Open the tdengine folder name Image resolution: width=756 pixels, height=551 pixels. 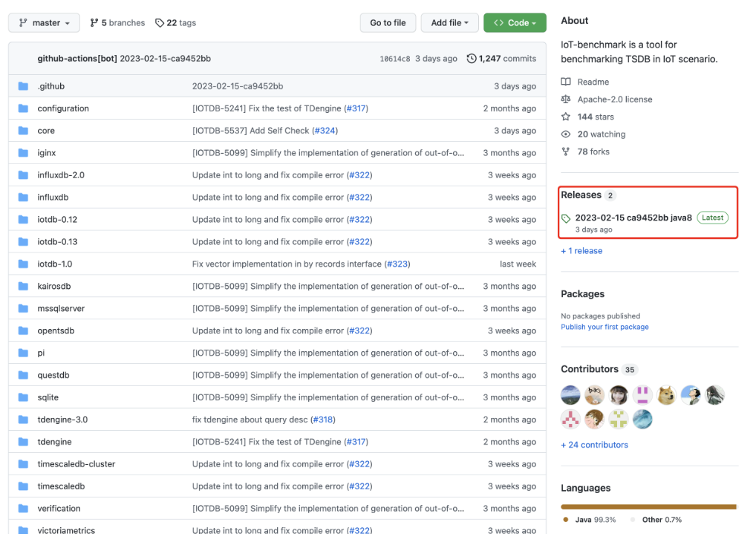click(54, 442)
